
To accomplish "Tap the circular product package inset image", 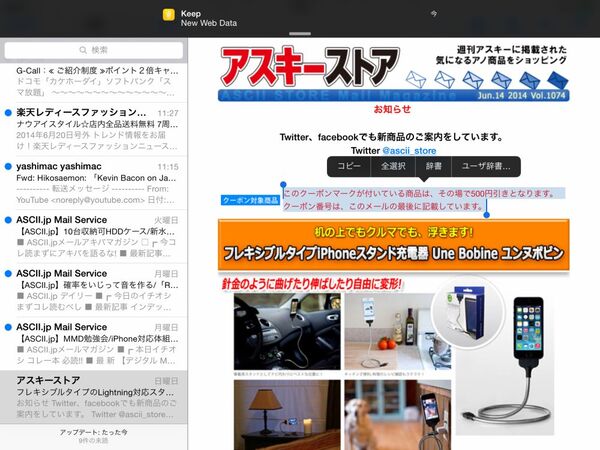I will [x=466, y=312].
